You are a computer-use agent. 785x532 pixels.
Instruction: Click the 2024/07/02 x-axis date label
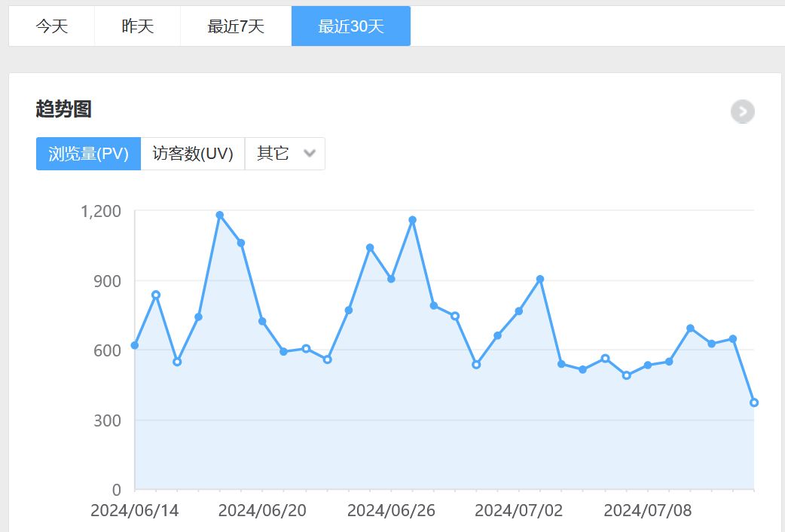518,510
